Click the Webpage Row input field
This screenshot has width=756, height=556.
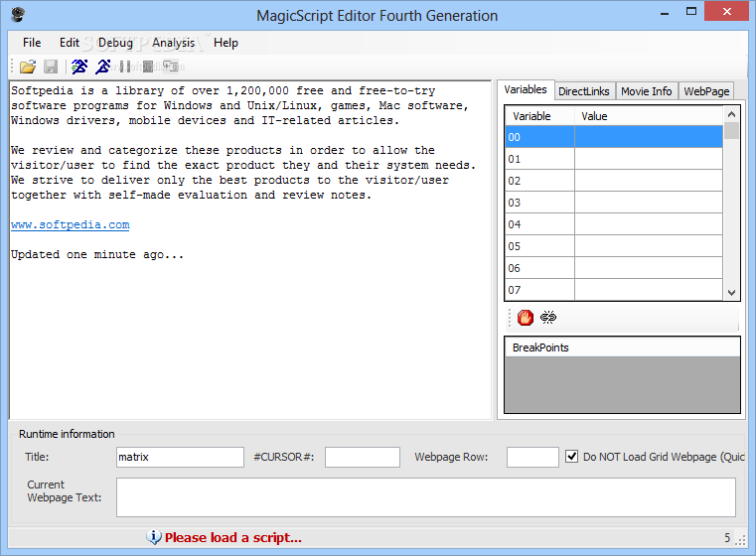pyautogui.click(x=532, y=457)
